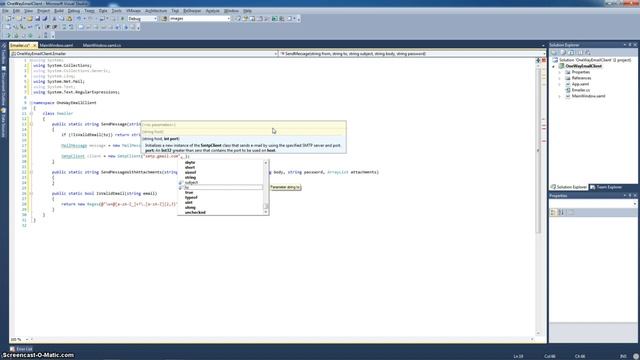This screenshot has height=360, width=640.
Task: Open the File menu
Action: tap(5, 11)
